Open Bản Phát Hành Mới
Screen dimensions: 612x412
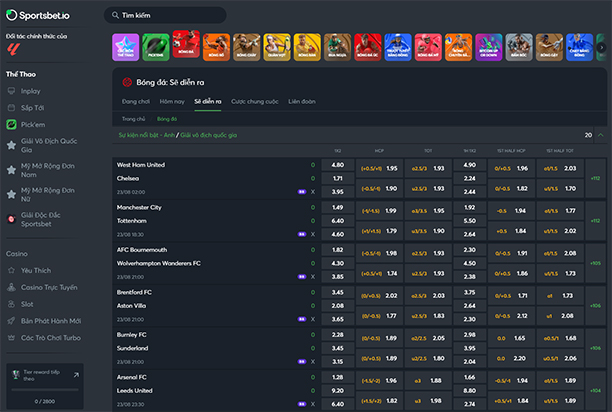click(51, 321)
